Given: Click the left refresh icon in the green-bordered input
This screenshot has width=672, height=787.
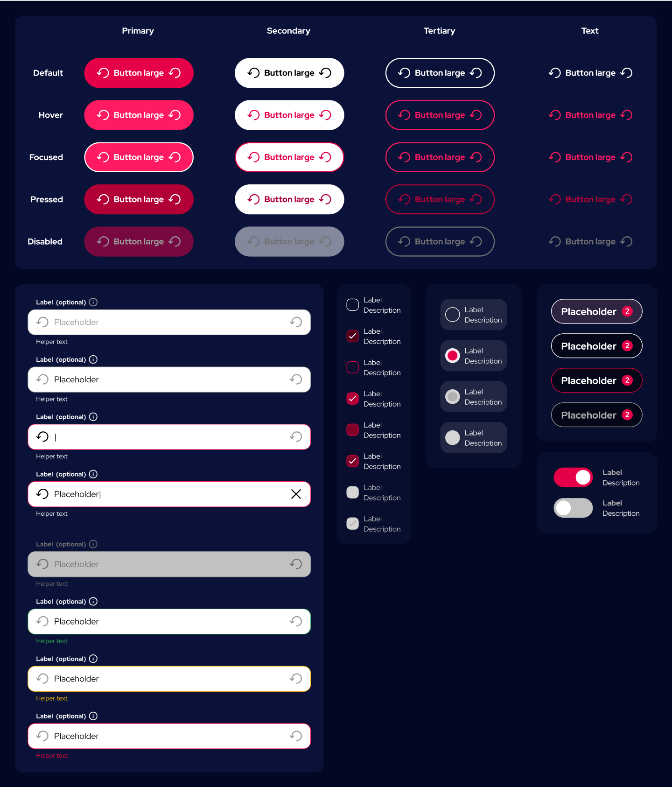Looking at the screenshot, I should (x=42, y=621).
